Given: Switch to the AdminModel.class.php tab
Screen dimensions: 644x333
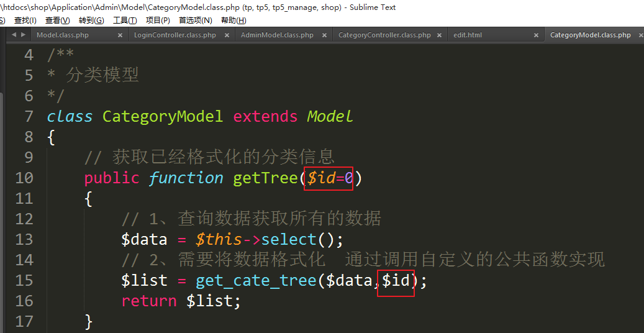Looking at the screenshot, I should (x=277, y=35).
